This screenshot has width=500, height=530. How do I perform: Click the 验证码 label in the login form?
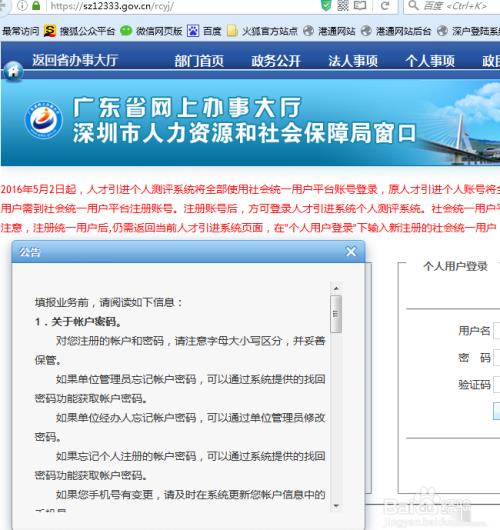click(474, 385)
